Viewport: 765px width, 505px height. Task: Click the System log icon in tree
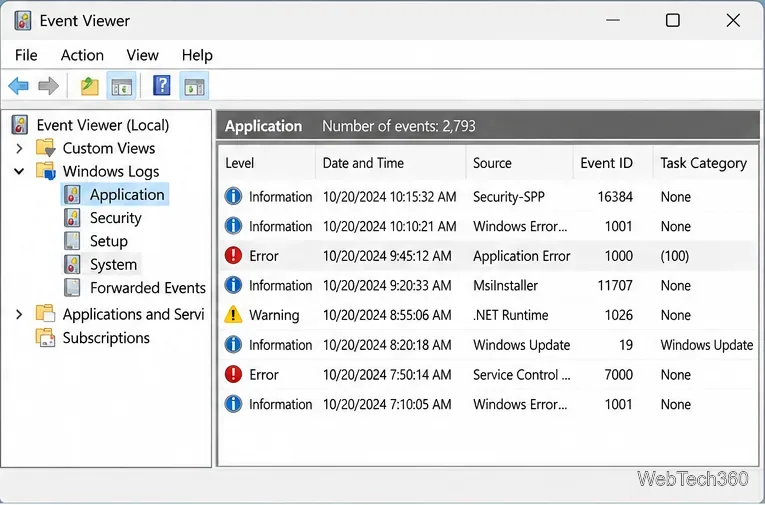72,264
